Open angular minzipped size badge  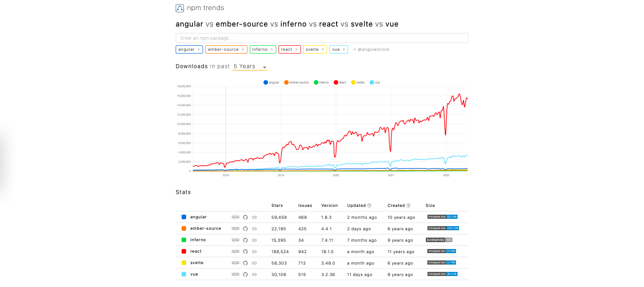pos(443,217)
